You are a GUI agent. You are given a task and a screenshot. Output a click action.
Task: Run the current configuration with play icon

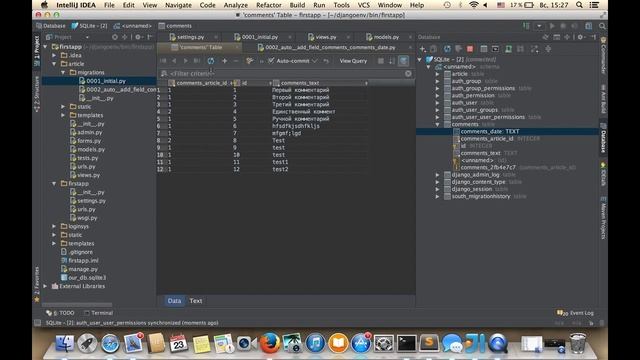click(x=552, y=26)
